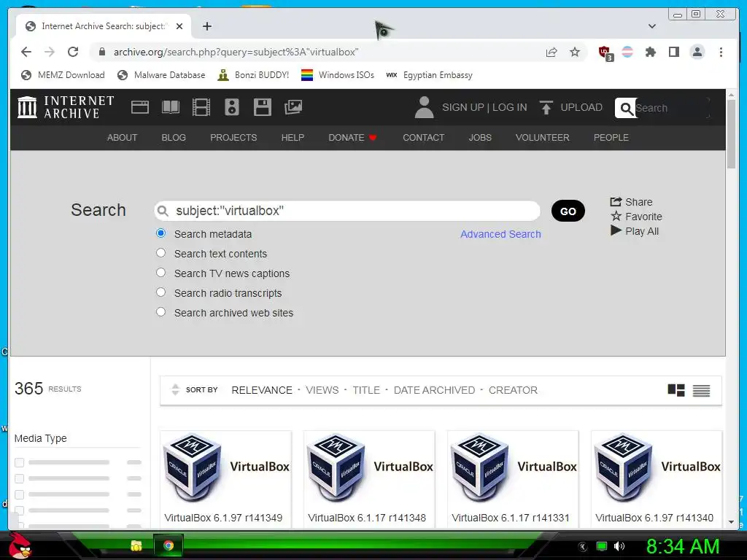Sort results by DATE ARCHIVED
This screenshot has height=560, width=747.
[x=434, y=391]
